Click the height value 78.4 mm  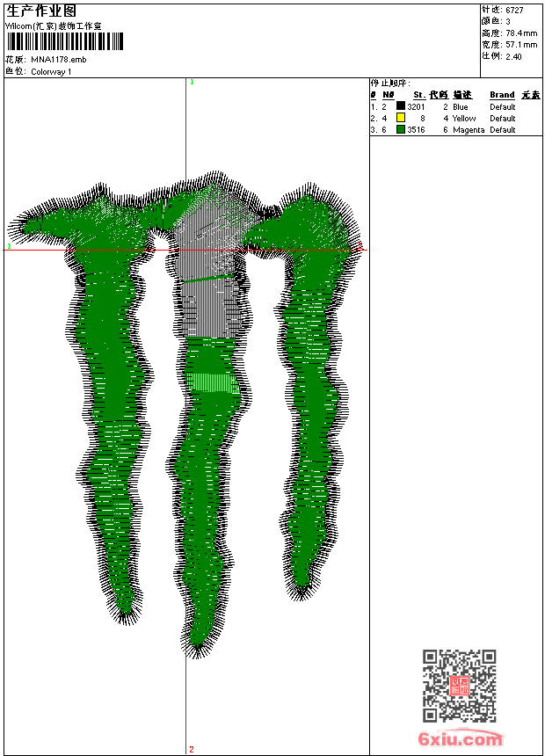click(x=521, y=33)
